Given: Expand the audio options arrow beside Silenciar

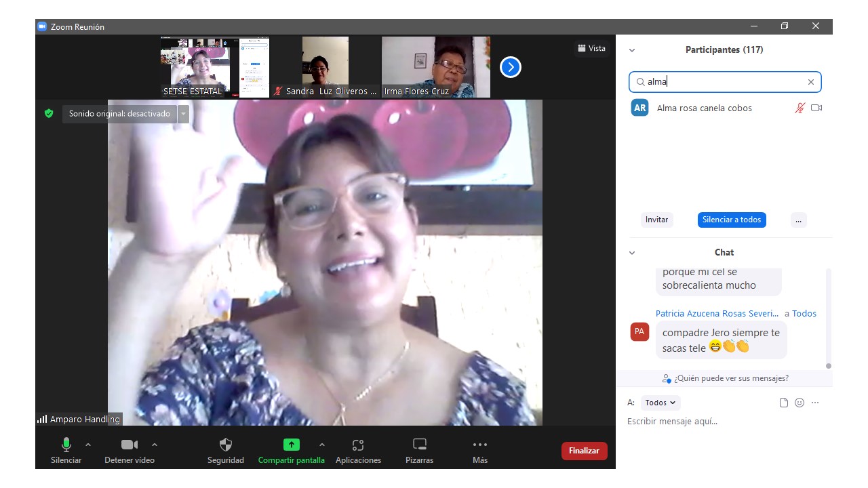Looking at the screenshot, I should click(88, 445).
